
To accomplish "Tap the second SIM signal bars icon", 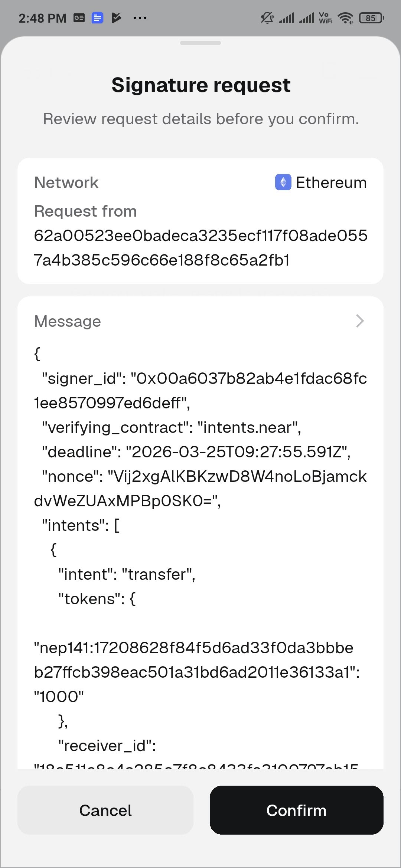I will pos(307,17).
